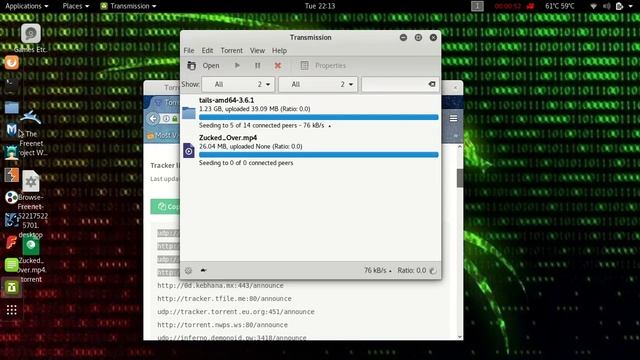Pause the selected torrent
640x360 pixels.
pos(258,65)
